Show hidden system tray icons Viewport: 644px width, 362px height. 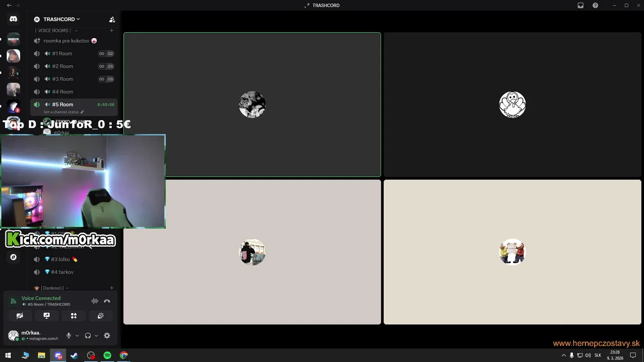tap(563, 355)
